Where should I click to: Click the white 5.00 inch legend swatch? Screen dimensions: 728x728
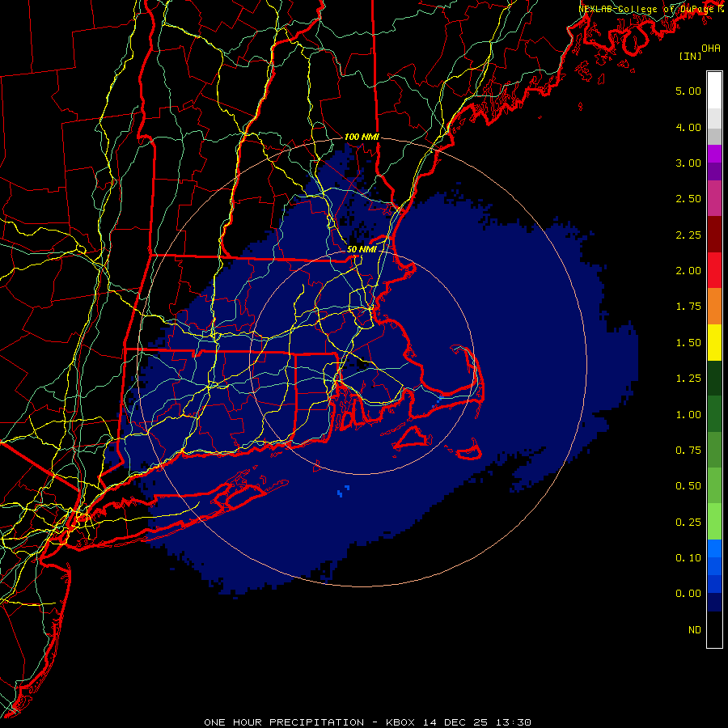714,91
